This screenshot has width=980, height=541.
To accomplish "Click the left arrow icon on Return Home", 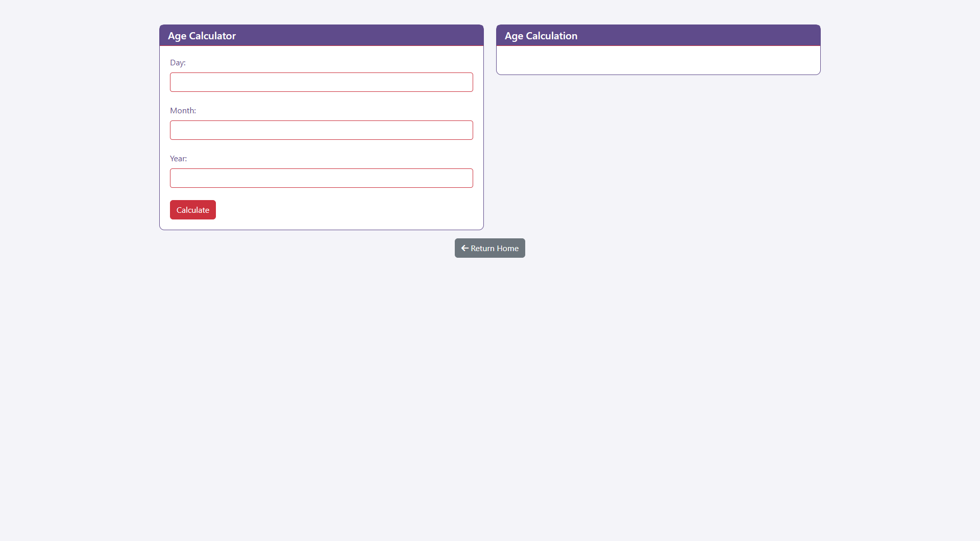I will coord(464,248).
